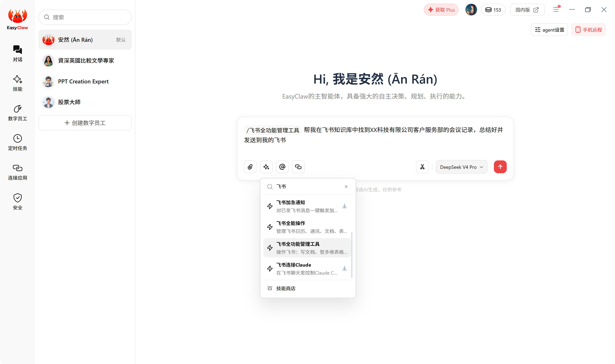
Task: Click the 手机远程 button
Action: (588, 30)
